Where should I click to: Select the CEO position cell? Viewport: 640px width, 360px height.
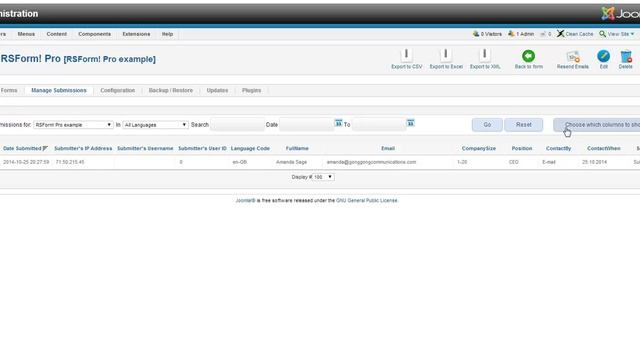point(513,162)
